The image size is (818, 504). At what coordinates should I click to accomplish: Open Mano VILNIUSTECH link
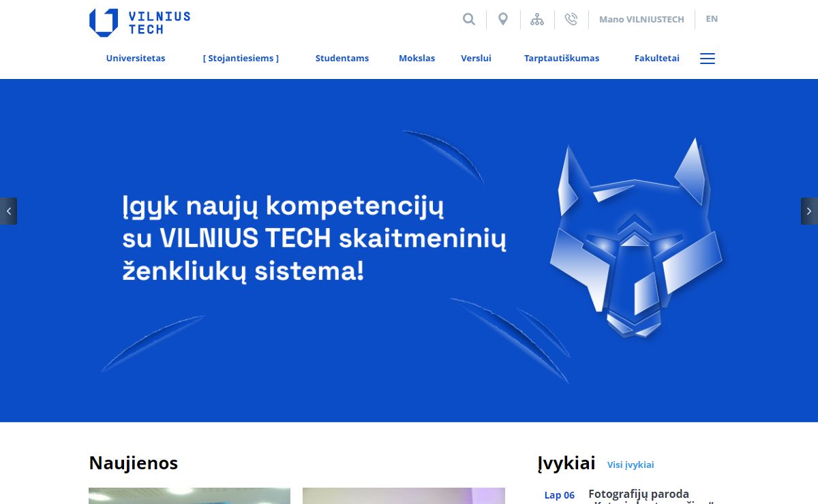coord(641,19)
